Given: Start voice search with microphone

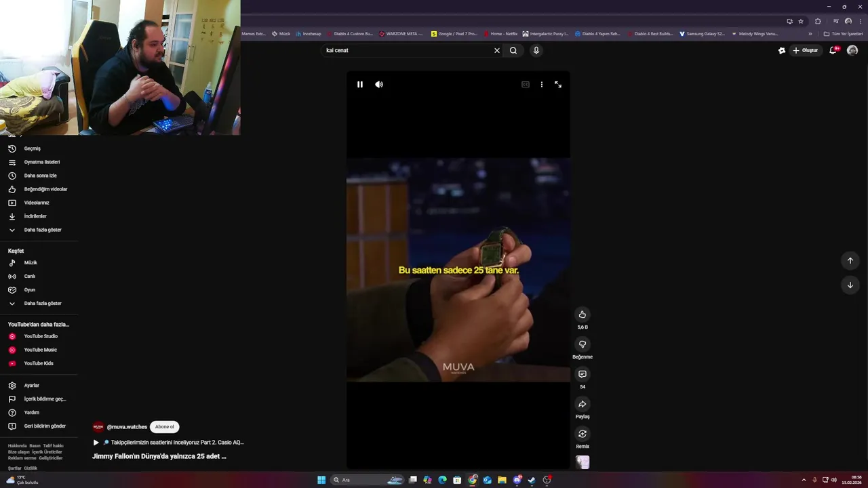Looking at the screenshot, I should pyautogui.click(x=536, y=50).
